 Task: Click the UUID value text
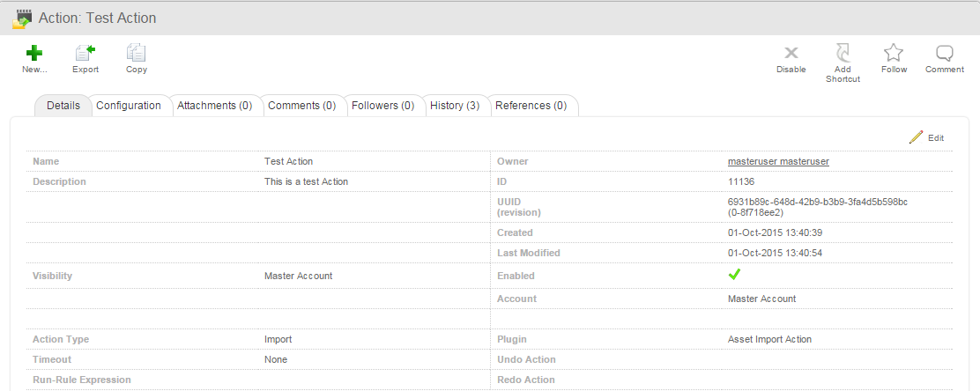coord(818,202)
